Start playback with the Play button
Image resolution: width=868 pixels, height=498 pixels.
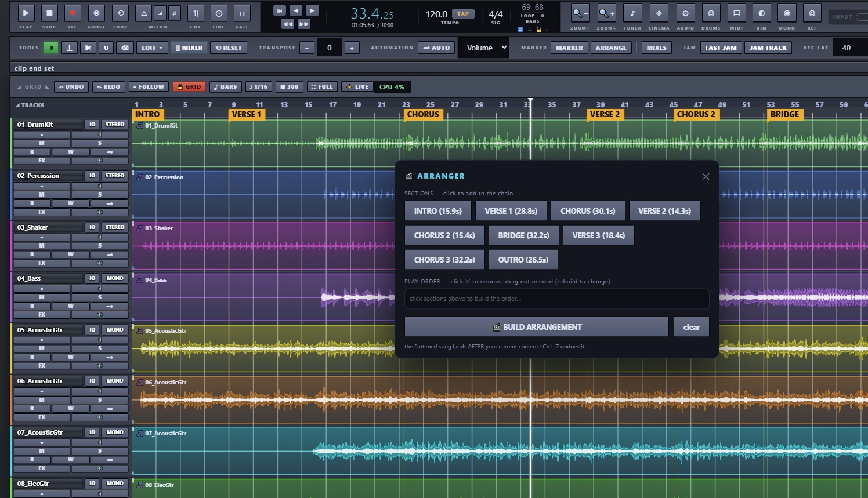coord(26,13)
